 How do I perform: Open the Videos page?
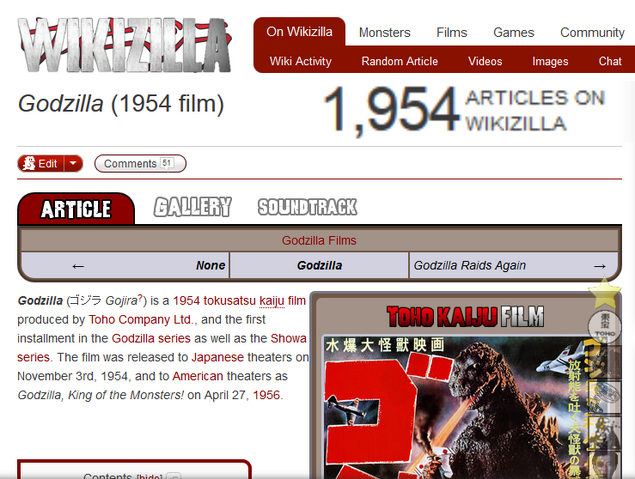coord(485,61)
